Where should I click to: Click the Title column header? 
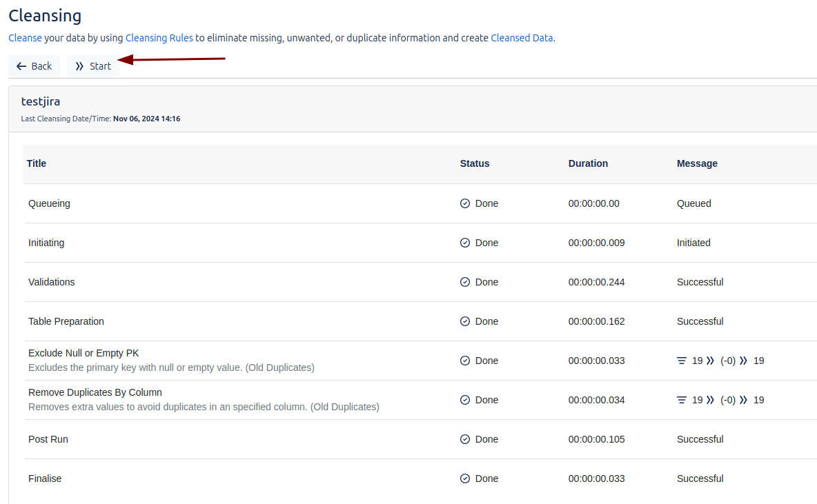(37, 163)
